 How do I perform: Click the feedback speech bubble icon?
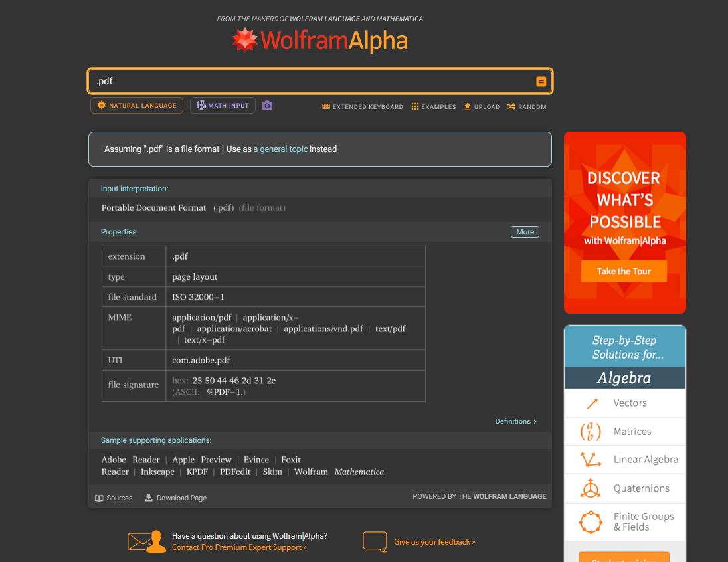pyautogui.click(x=375, y=541)
